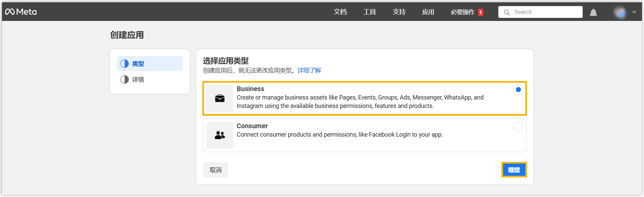This screenshot has height=197, width=644.
Task: Select the Consumer radio button
Action: pos(518,127)
